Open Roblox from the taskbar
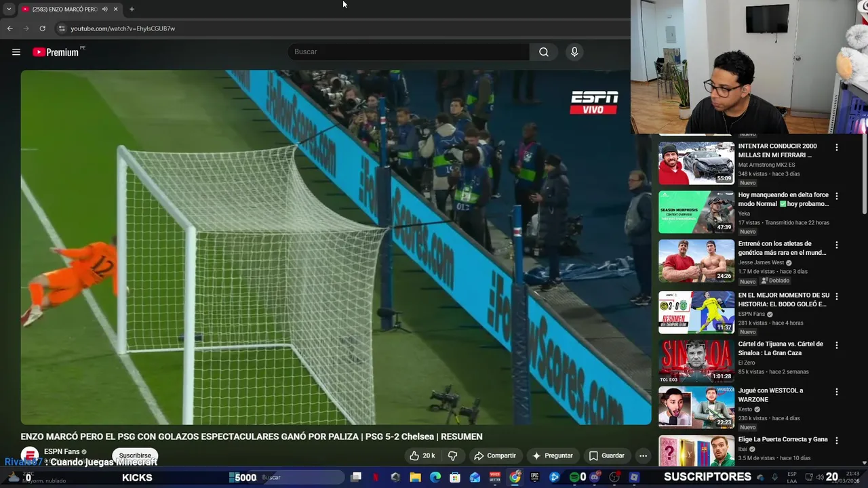The width and height of the screenshot is (868, 488). (x=634, y=477)
